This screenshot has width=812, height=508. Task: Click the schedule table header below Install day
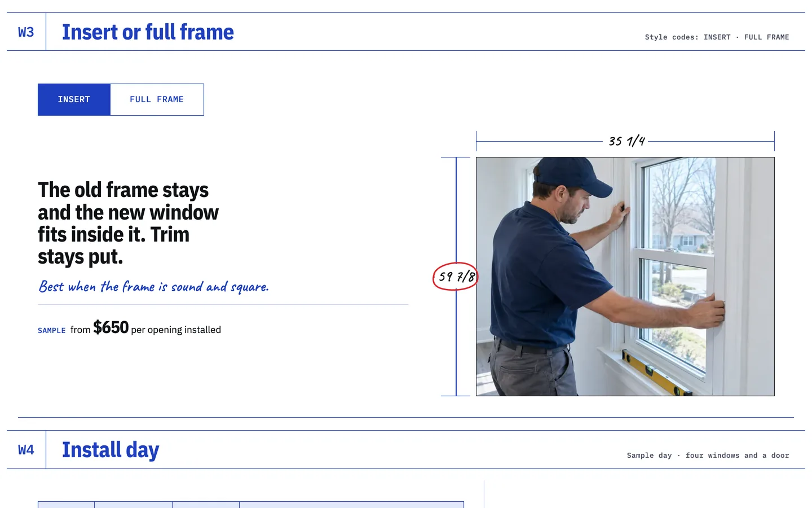(251, 505)
